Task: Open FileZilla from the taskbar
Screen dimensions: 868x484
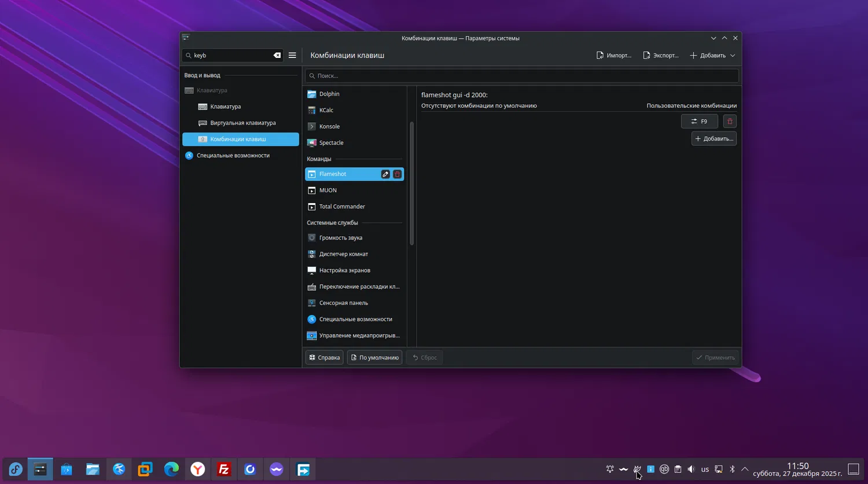Action: point(224,470)
